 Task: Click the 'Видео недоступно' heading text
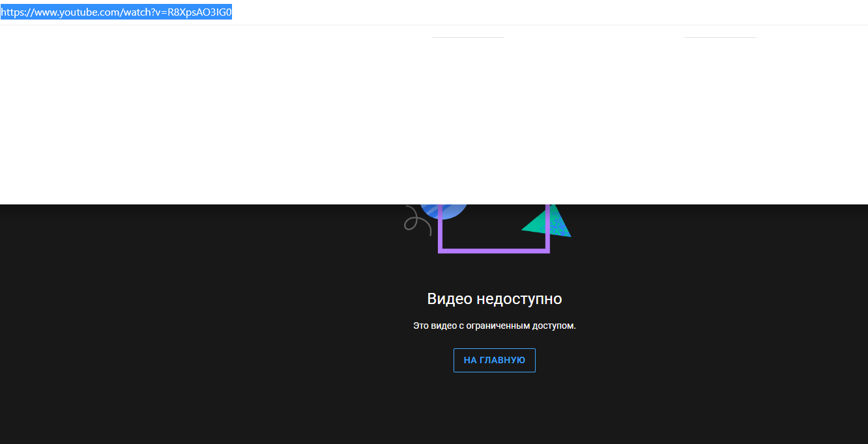coord(494,298)
